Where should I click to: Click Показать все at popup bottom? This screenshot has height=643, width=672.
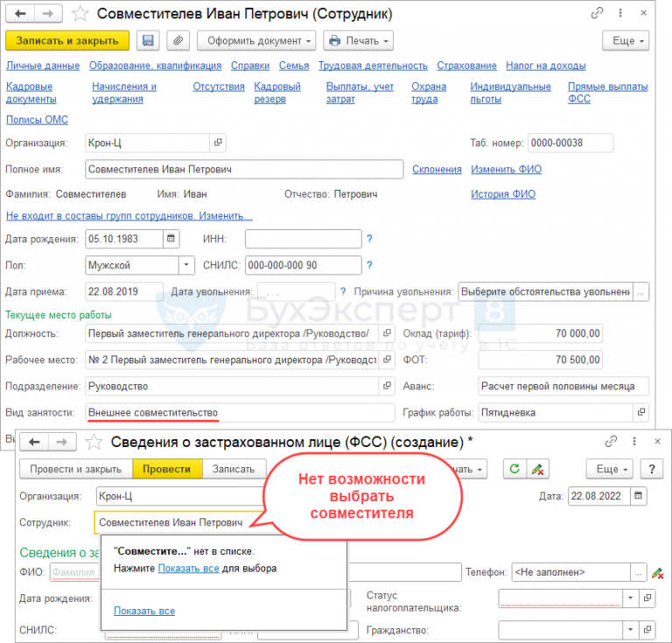pyautogui.click(x=144, y=611)
